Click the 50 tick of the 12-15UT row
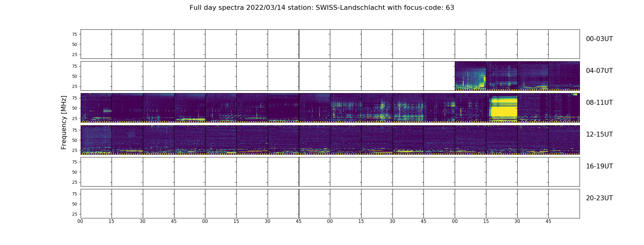644x245 pixels. pos(75,140)
